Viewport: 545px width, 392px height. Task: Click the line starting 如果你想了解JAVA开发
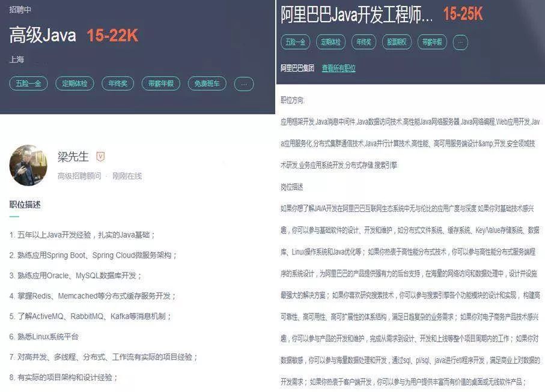[x=407, y=208]
